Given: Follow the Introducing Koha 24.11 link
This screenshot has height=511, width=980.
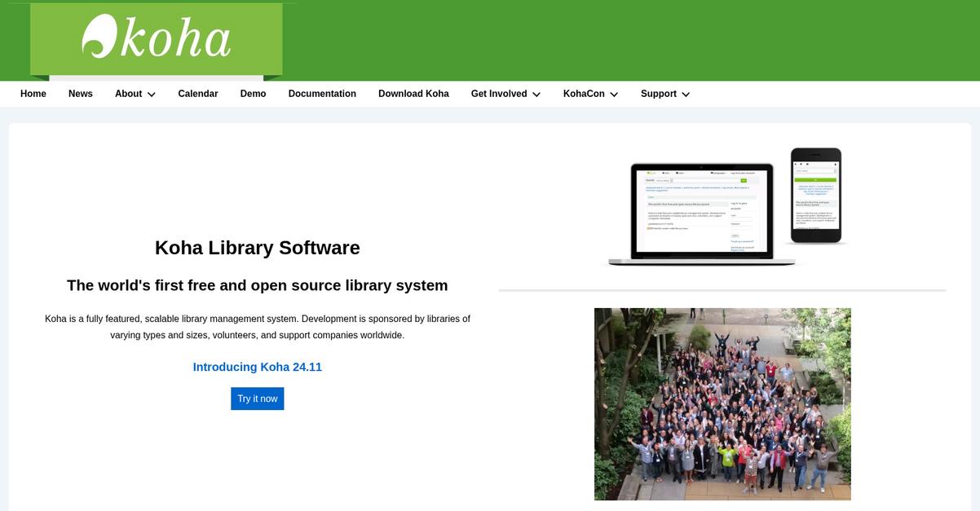Looking at the screenshot, I should click(x=258, y=368).
